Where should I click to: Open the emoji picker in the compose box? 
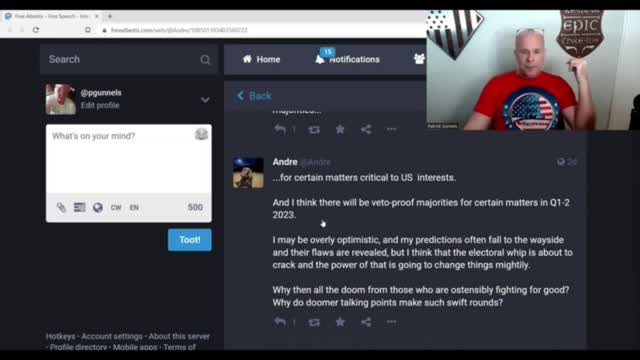pos(201,134)
